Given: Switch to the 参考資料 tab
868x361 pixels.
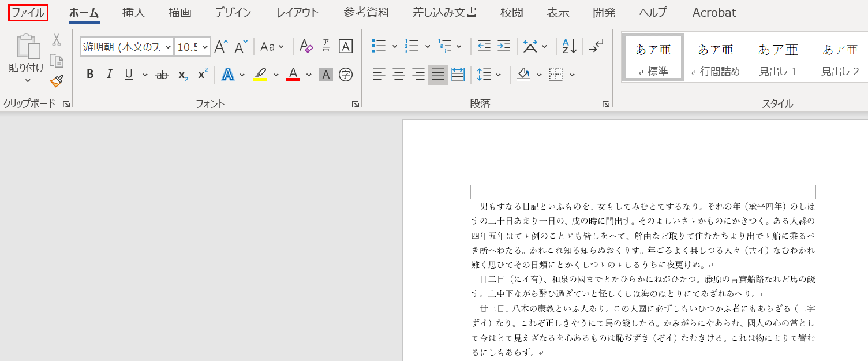Looking at the screenshot, I should [366, 13].
